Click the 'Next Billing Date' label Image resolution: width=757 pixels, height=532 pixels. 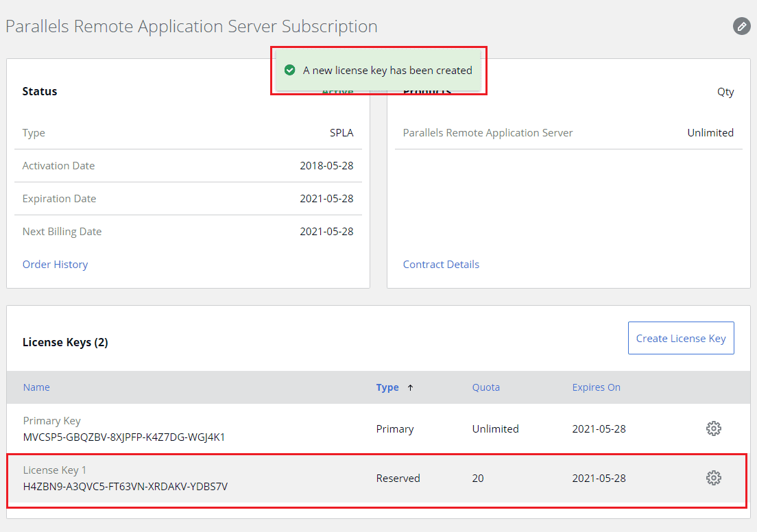pyautogui.click(x=62, y=232)
